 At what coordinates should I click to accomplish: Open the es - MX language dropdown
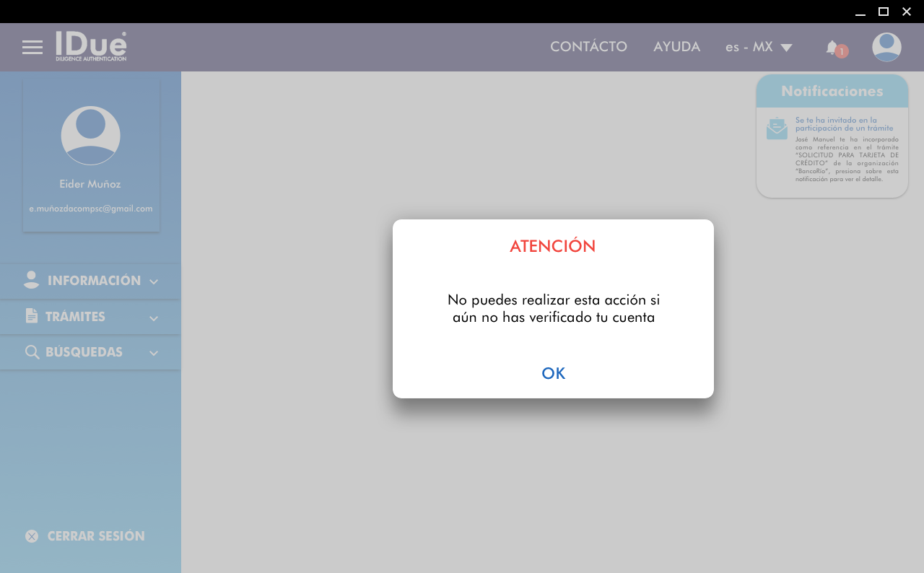point(759,47)
